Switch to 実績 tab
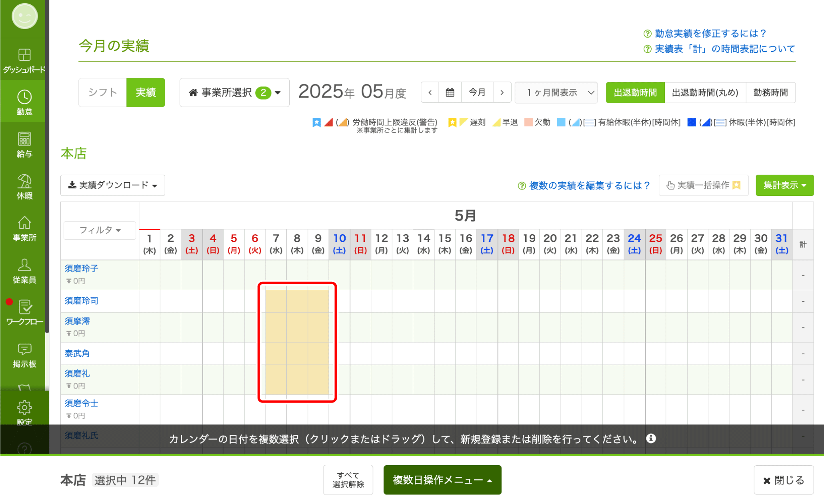Screen dimensions: 824x504 coord(146,93)
